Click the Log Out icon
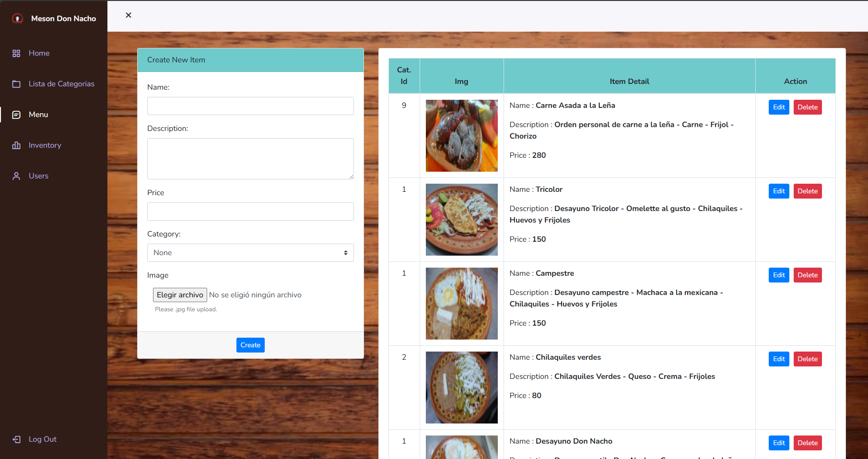 pos(16,439)
